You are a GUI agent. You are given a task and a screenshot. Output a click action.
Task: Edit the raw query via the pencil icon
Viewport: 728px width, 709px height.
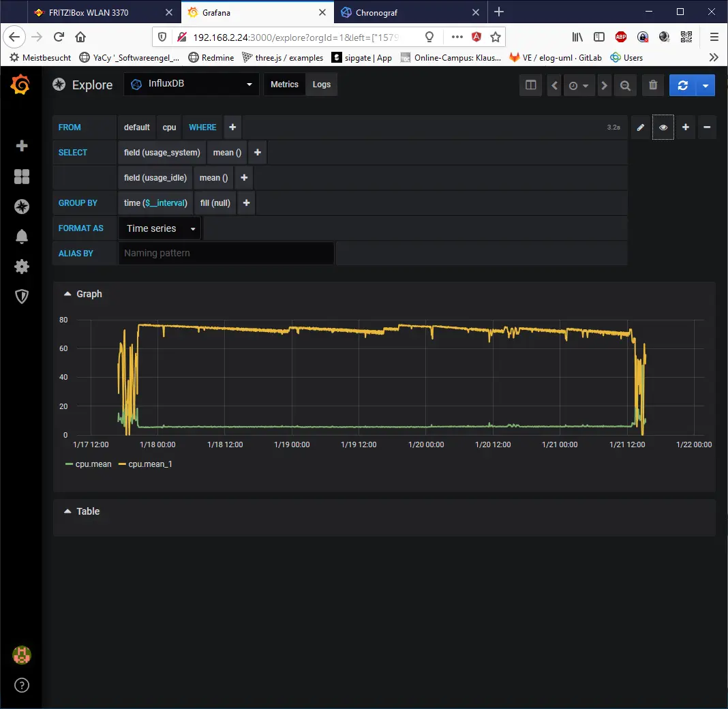(x=639, y=127)
